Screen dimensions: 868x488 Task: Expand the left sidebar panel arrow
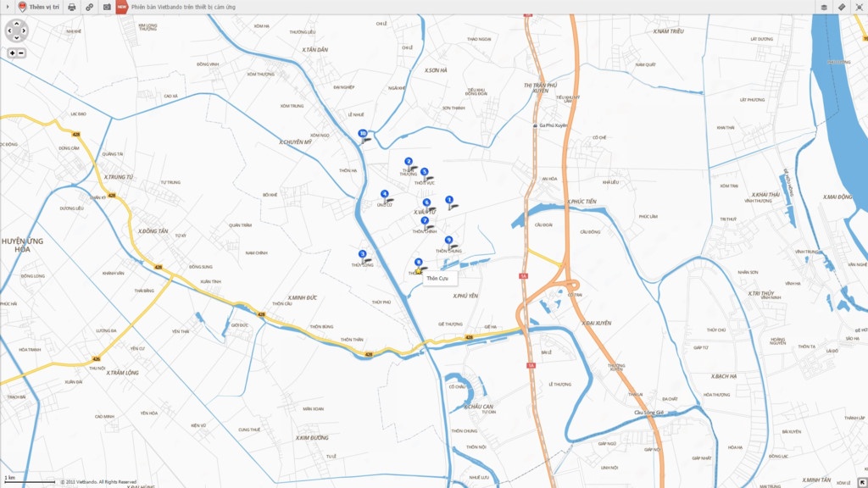pos(6,7)
